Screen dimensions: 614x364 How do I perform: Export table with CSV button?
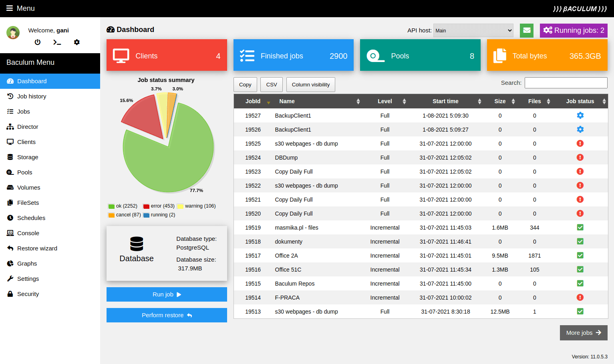click(272, 85)
